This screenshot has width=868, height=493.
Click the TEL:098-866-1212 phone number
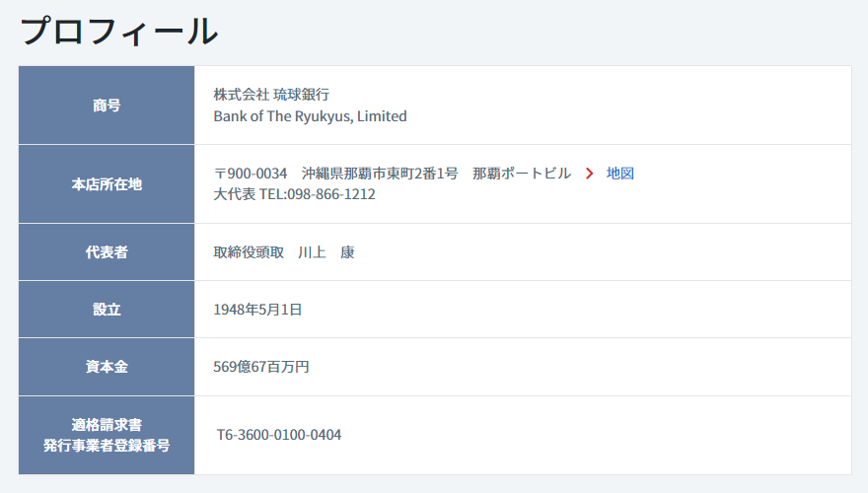(318, 194)
